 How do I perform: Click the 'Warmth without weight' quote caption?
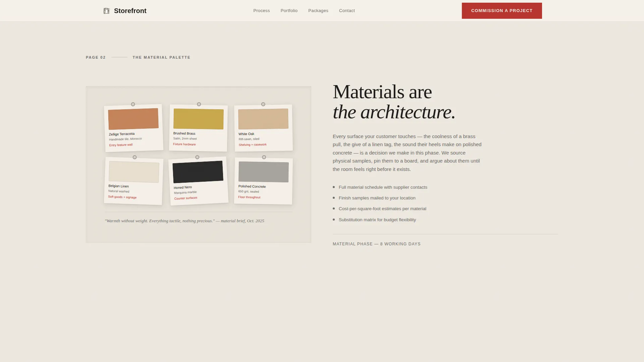pyautogui.click(x=184, y=221)
